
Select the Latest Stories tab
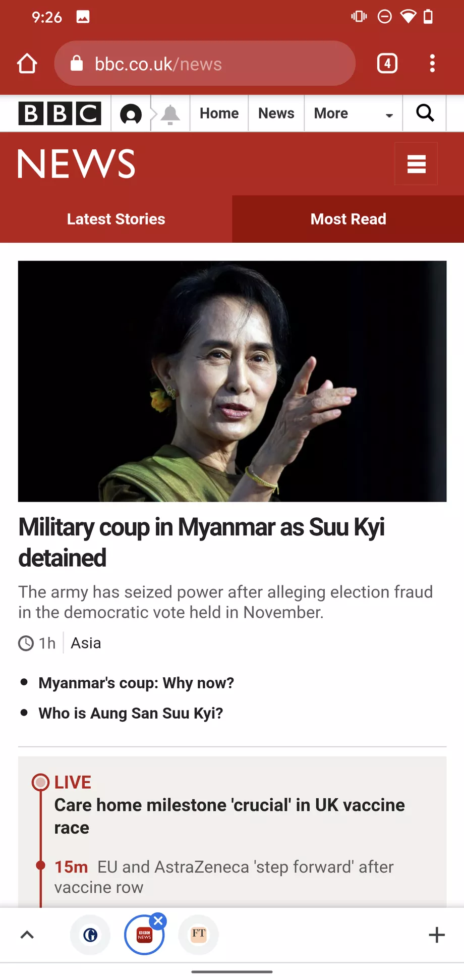pyautogui.click(x=116, y=219)
